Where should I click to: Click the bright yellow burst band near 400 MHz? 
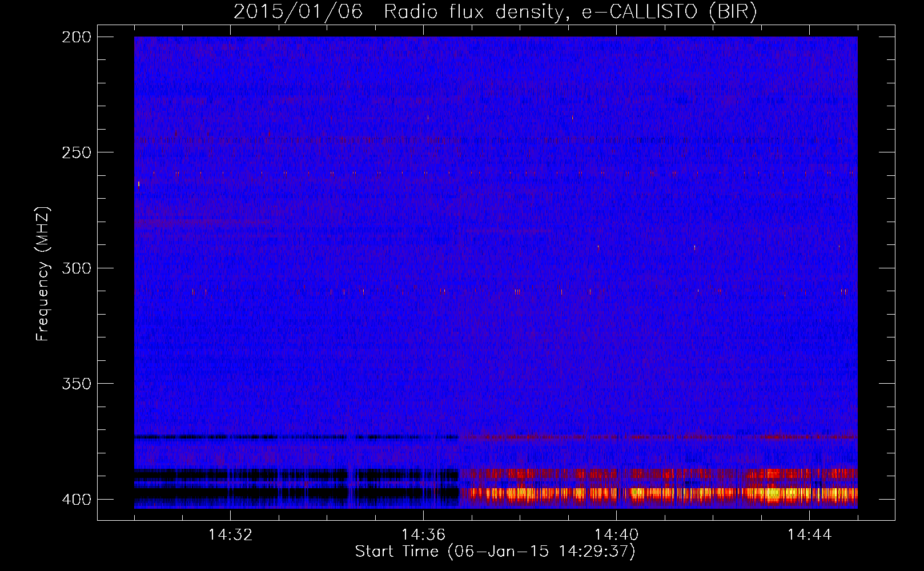point(659,493)
